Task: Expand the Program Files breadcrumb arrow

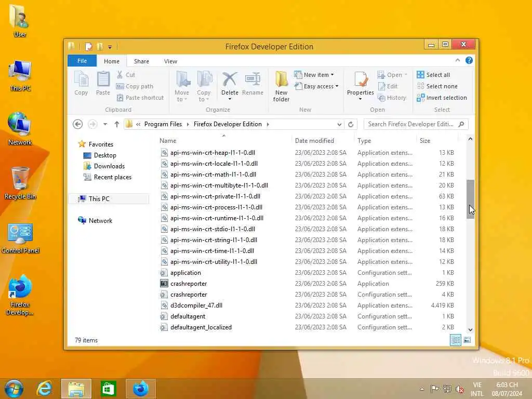Action: [188, 124]
